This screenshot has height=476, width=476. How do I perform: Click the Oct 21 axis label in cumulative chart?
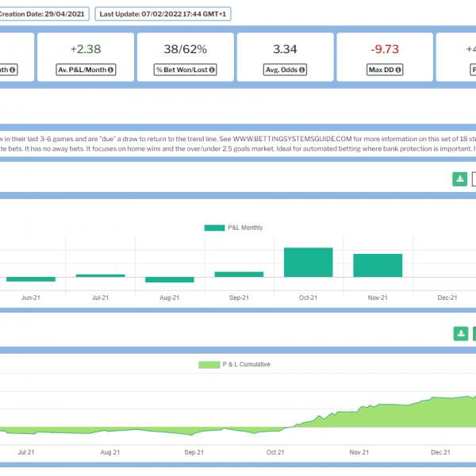click(275, 452)
